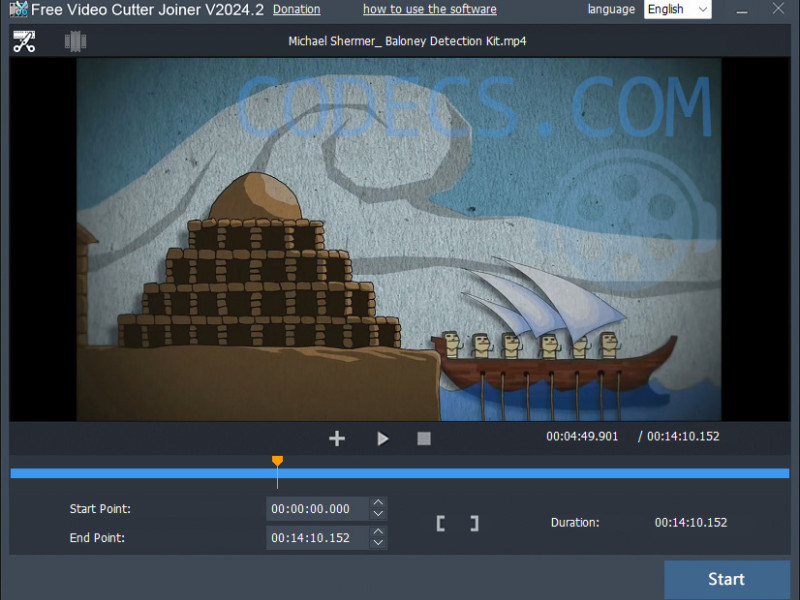Viewport: 800px width, 600px height.
Task: Increase End Point with the up arrow
Action: click(378, 532)
